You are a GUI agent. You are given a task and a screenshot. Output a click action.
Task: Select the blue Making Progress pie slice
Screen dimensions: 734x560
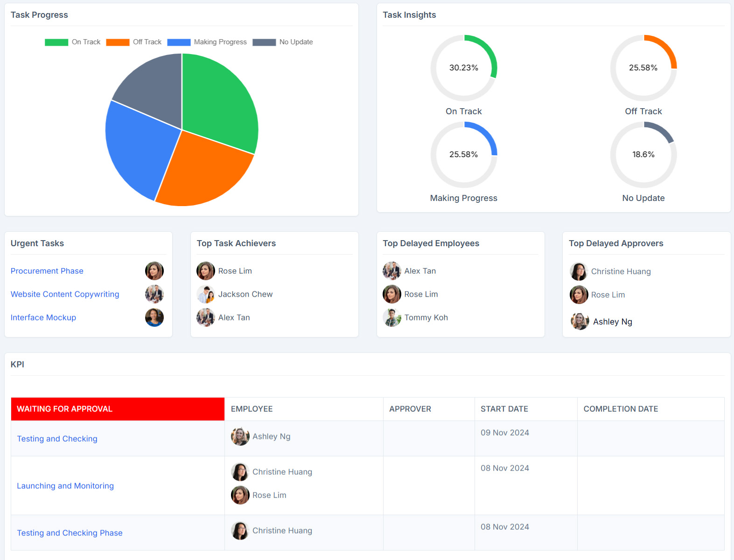pyautogui.click(x=138, y=149)
